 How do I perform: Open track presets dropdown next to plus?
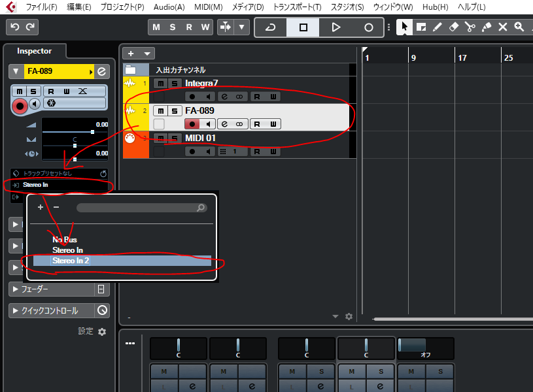[x=147, y=54]
